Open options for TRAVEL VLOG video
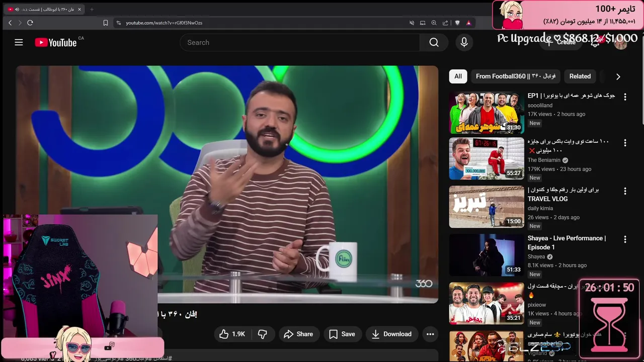Viewport: 644px width, 362px height. [x=625, y=191]
